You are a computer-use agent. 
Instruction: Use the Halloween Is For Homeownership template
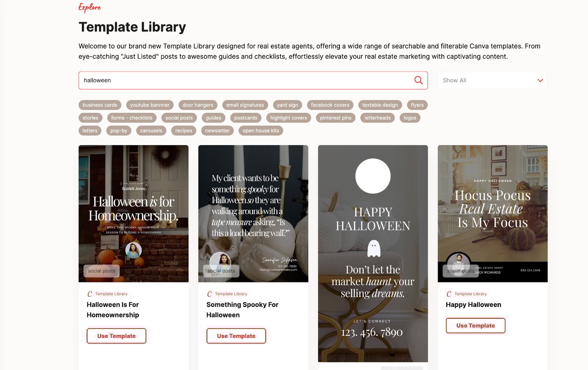(x=116, y=336)
